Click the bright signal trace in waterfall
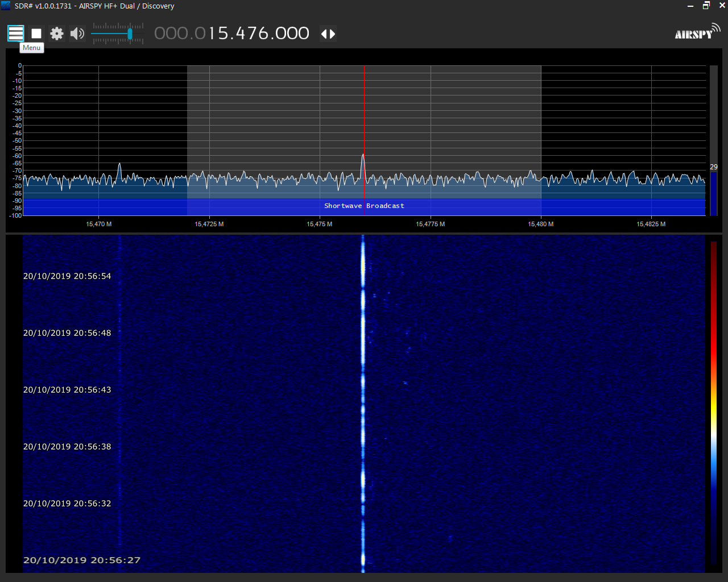728x582 pixels. [363, 404]
